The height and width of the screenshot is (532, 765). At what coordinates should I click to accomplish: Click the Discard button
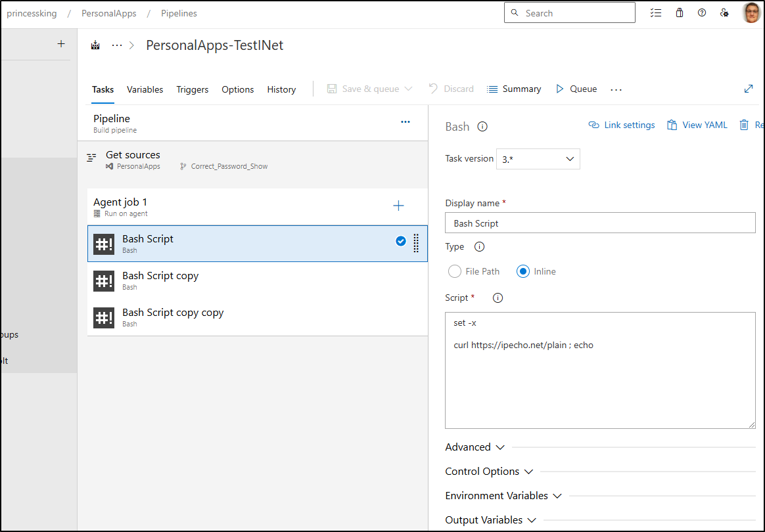[452, 89]
